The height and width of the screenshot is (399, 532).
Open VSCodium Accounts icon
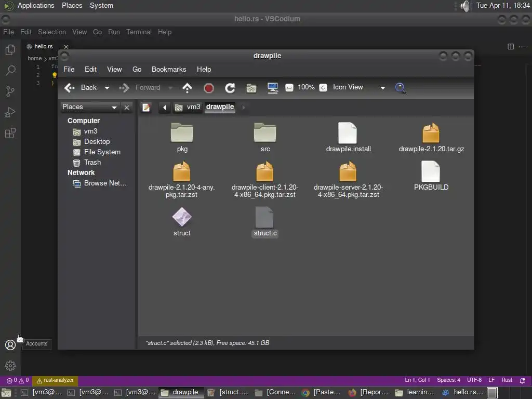[10, 345]
